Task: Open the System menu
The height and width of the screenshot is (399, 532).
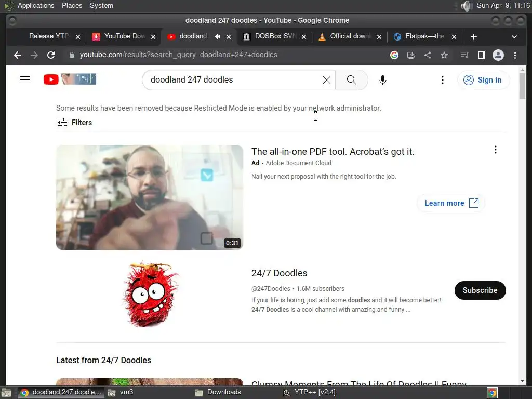Action: (x=101, y=5)
